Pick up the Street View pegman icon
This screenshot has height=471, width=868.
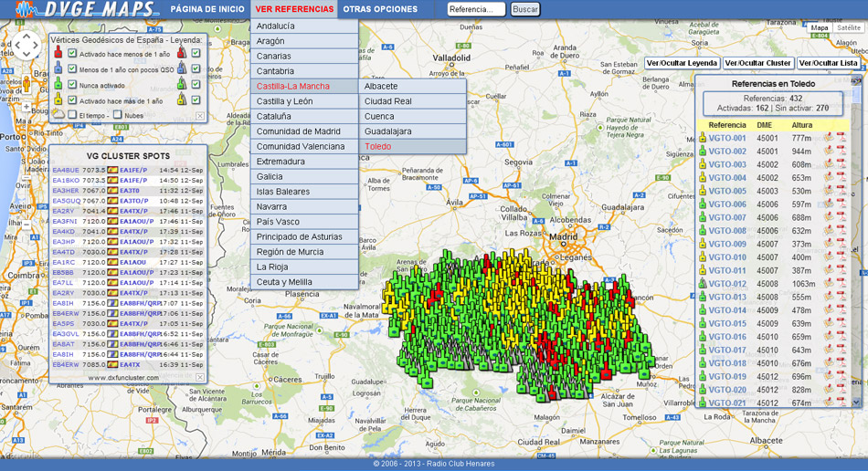pyautogui.click(x=26, y=83)
